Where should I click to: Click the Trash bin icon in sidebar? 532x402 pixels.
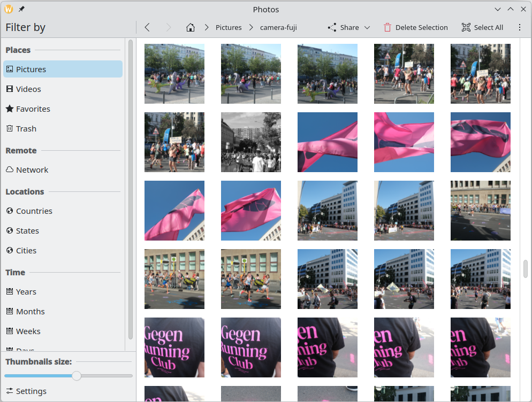click(10, 128)
